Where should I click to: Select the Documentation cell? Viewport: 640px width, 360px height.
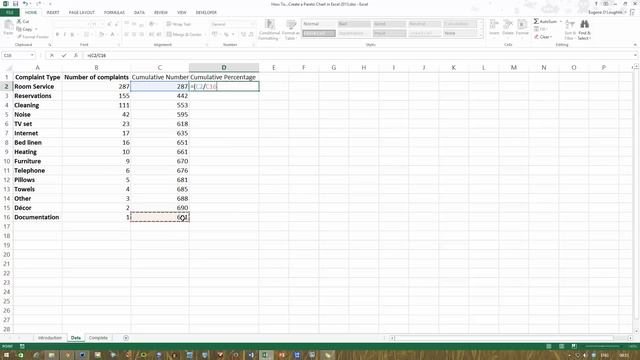point(38,217)
